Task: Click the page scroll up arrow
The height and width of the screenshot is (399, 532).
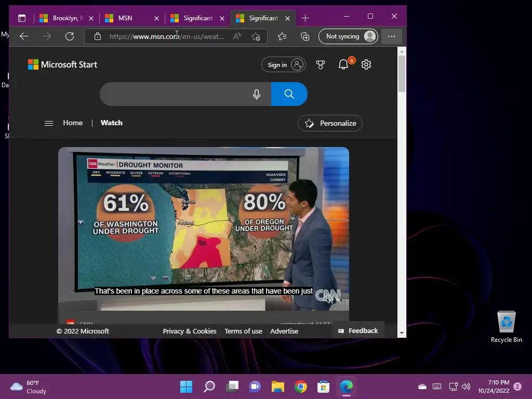Action: point(402,51)
